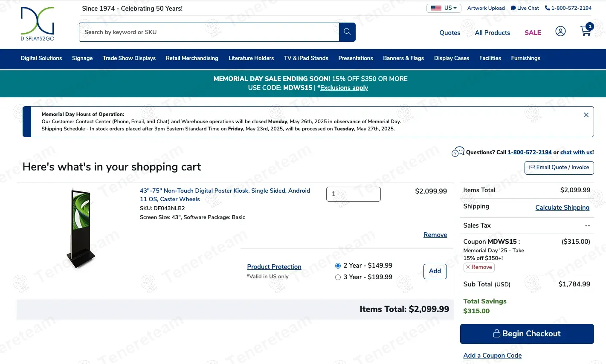Call the 1-800-572-2194 header phone link
The image size is (606, 364).
point(568,8)
